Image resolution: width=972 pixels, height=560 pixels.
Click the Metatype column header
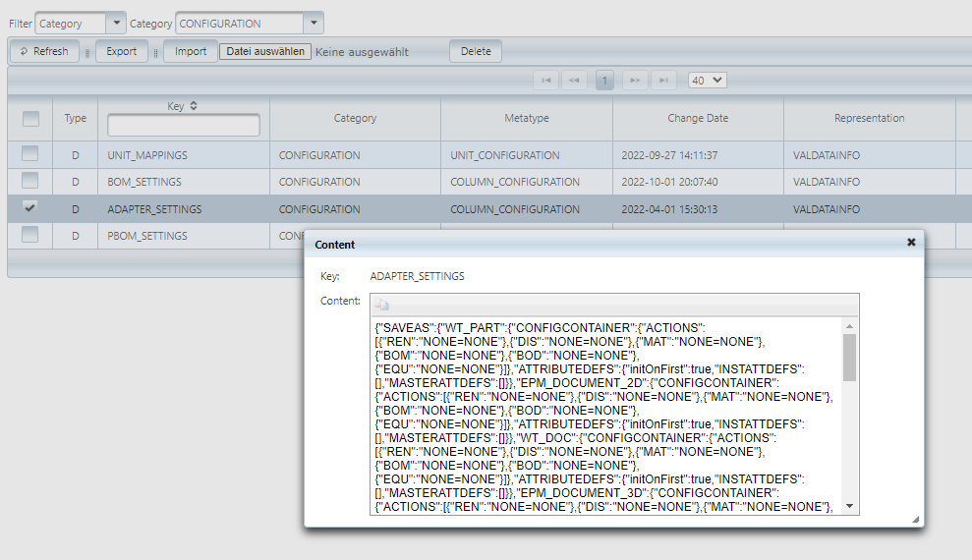coord(527,119)
